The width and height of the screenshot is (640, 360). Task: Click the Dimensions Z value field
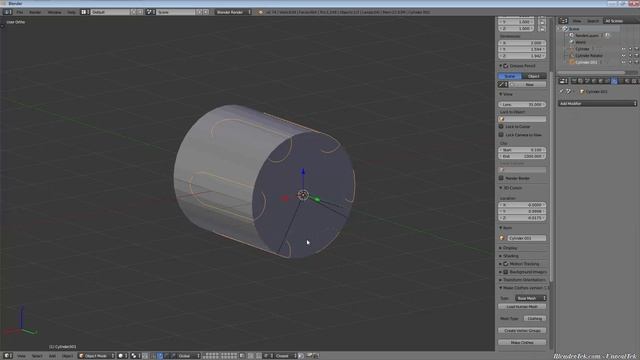tap(522, 56)
